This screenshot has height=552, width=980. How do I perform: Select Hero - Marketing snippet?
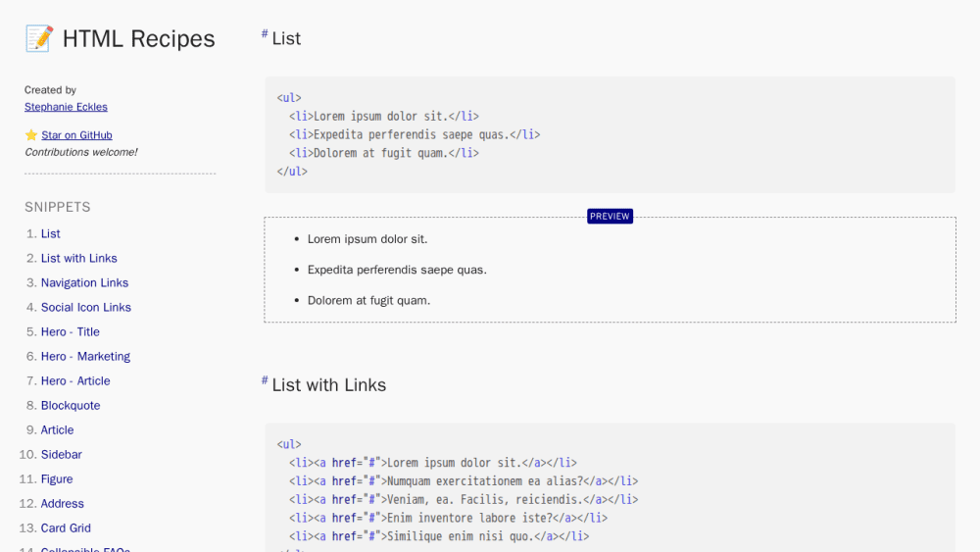click(85, 356)
